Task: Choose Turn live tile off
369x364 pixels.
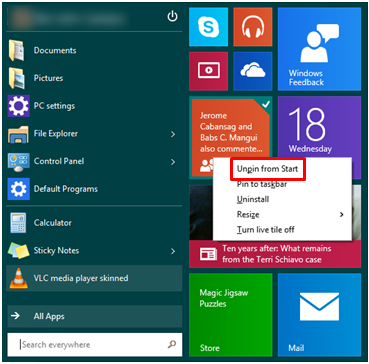Action: click(x=265, y=230)
